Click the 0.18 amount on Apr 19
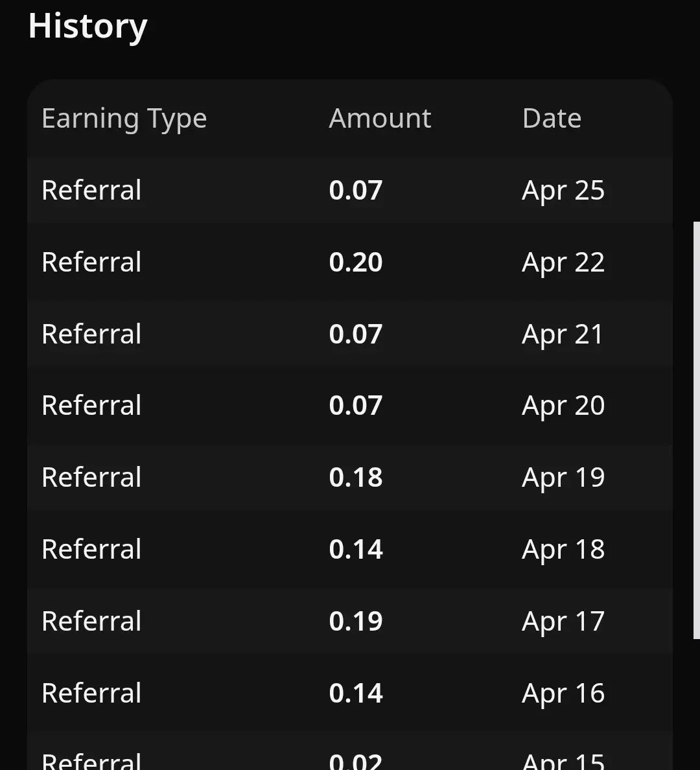700x770 pixels. click(356, 478)
